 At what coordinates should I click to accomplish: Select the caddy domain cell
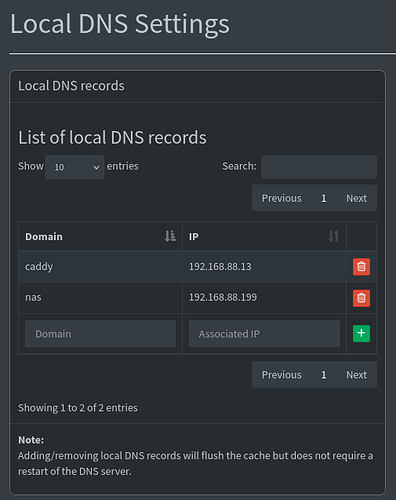pyautogui.click(x=100, y=267)
